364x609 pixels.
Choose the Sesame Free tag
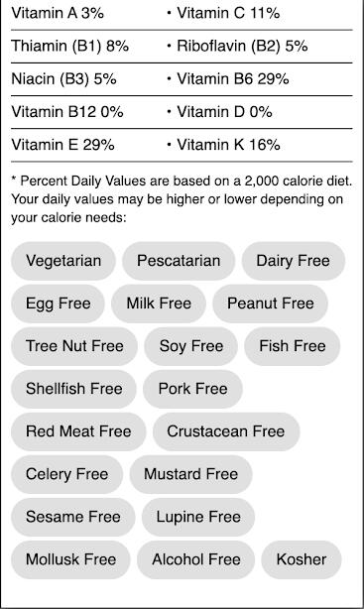click(73, 517)
